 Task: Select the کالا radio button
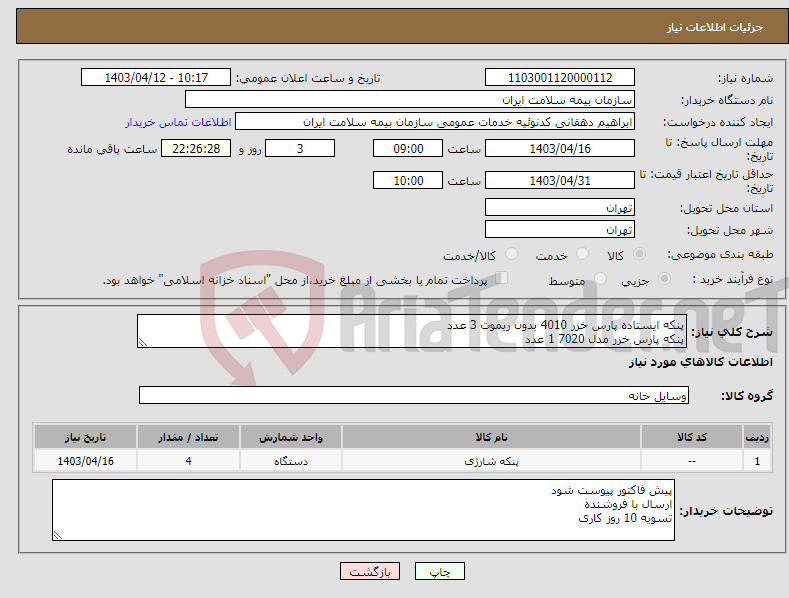pos(639,254)
